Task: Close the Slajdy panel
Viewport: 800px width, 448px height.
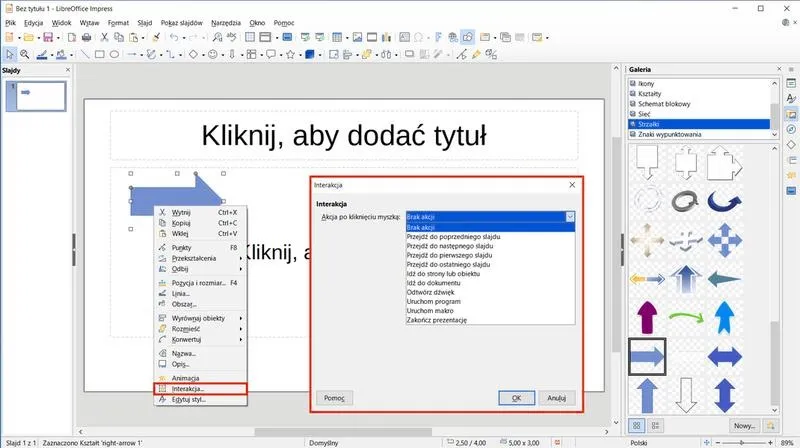Action: 68,69
